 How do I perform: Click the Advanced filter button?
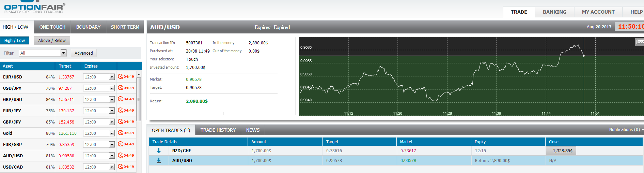click(x=84, y=53)
